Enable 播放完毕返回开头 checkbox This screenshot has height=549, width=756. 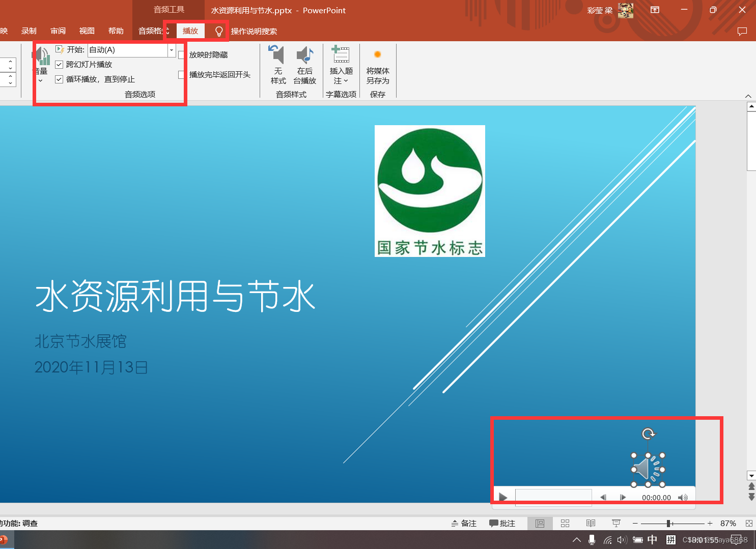182,75
